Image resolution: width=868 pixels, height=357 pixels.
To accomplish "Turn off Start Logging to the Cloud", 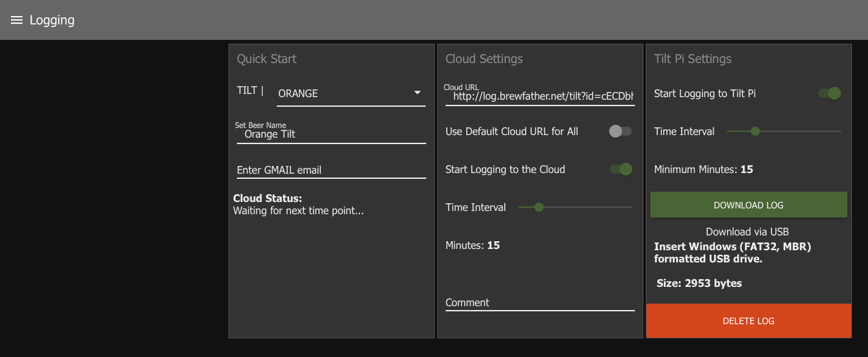I will point(621,169).
